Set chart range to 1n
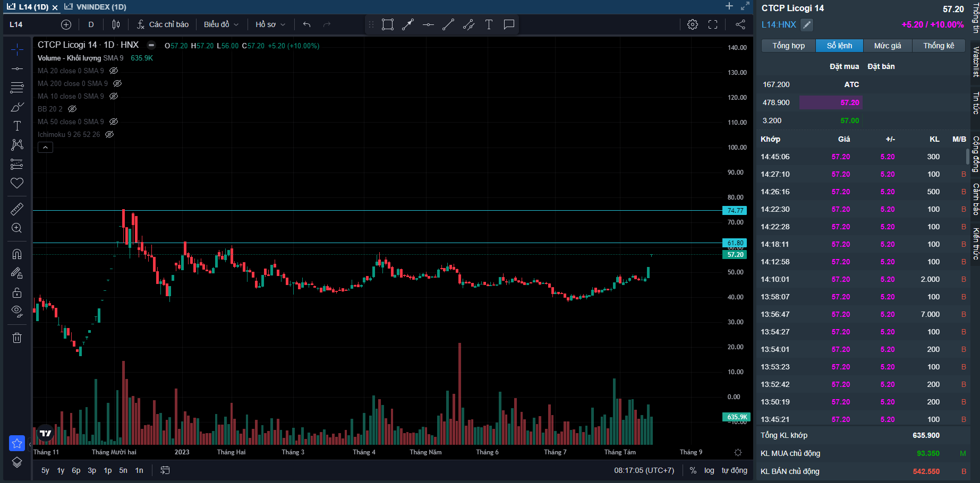 pos(139,470)
